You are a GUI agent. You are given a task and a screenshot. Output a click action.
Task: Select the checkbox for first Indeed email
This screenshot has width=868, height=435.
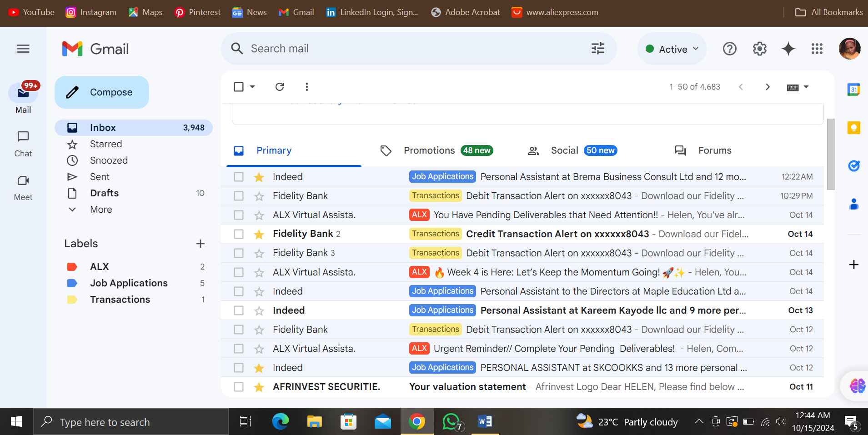[x=239, y=177]
